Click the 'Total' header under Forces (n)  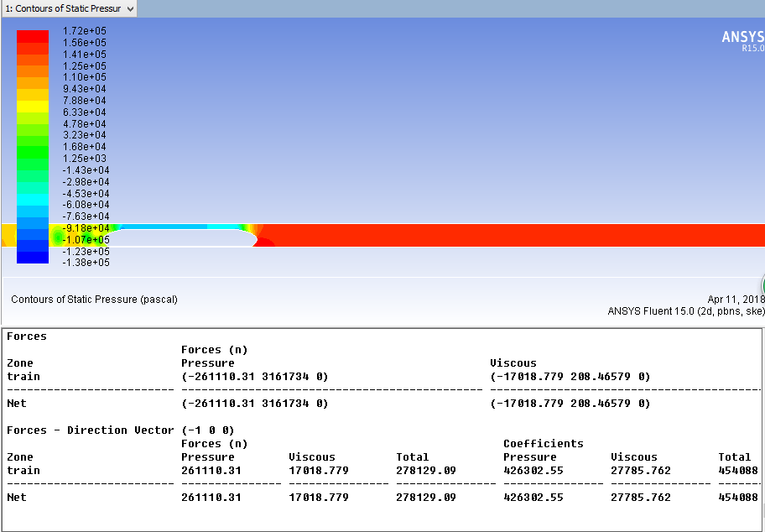point(412,457)
